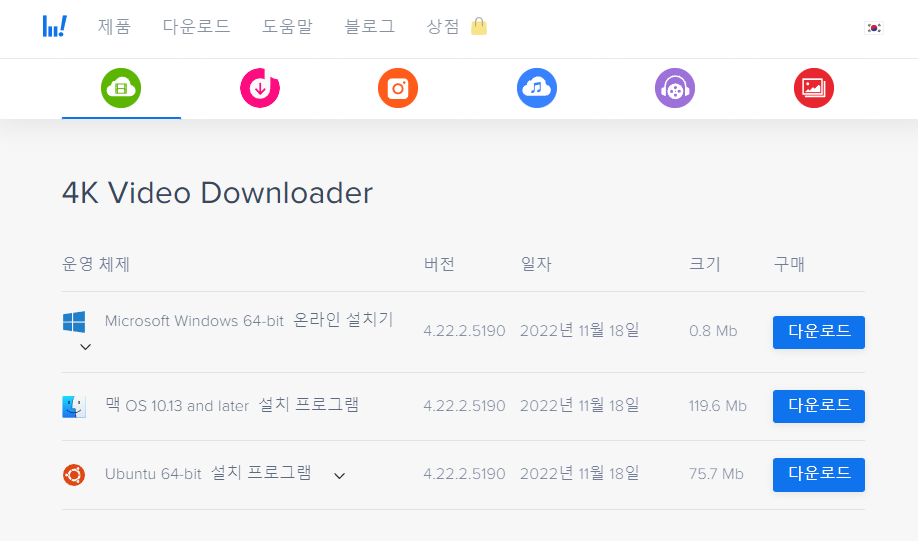Click the 구매 column header

(x=789, y=264)
